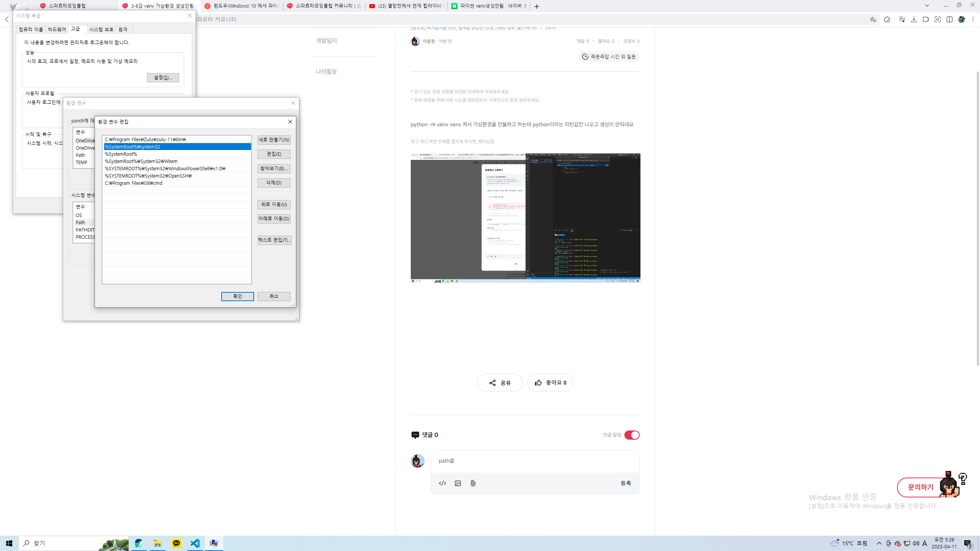Click the comment input field
The width and height of the screenshot is (980, 551).
535,461
